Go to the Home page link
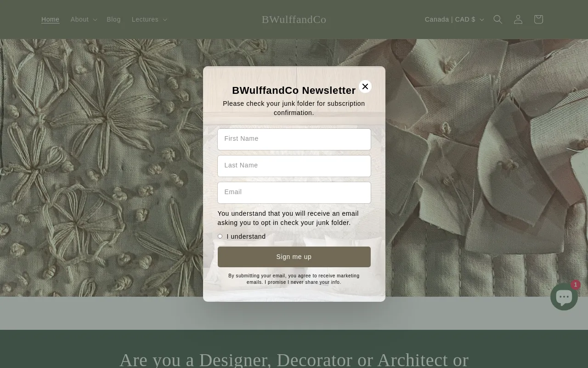 pos(51,19)
